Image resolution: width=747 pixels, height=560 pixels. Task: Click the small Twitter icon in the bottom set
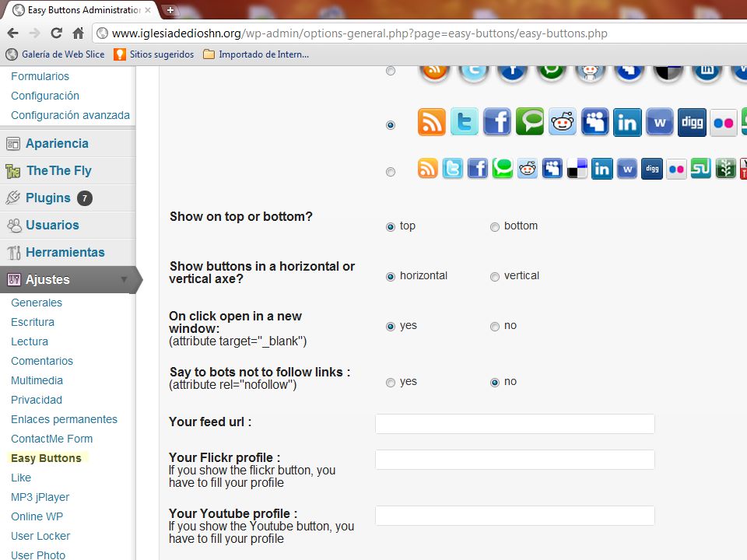point(453,169)
